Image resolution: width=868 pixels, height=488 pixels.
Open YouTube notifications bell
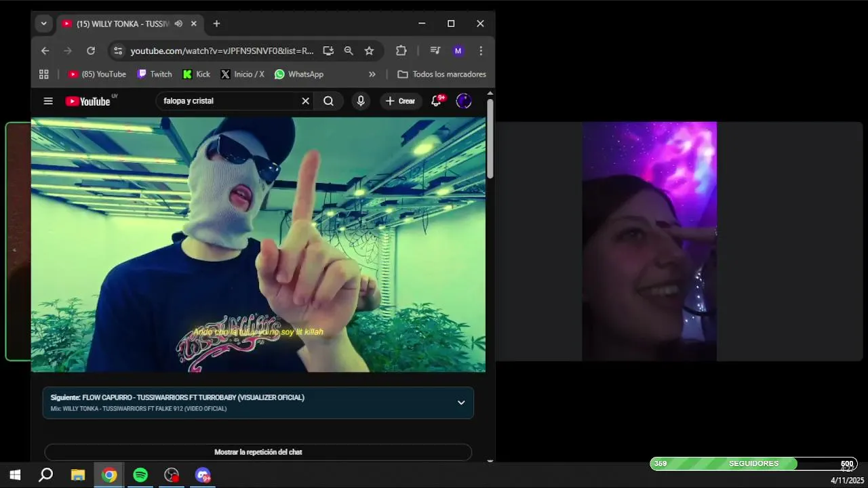437,101
